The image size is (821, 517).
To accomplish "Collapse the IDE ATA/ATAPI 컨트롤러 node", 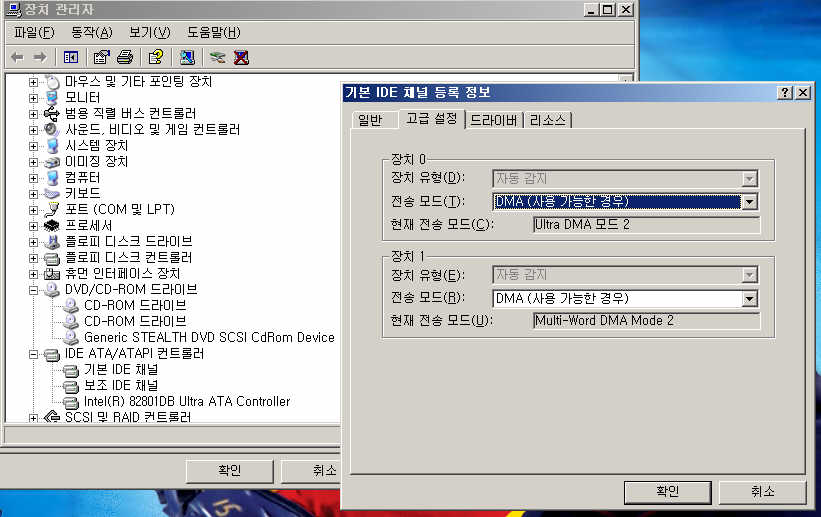I will click(34, 353).
